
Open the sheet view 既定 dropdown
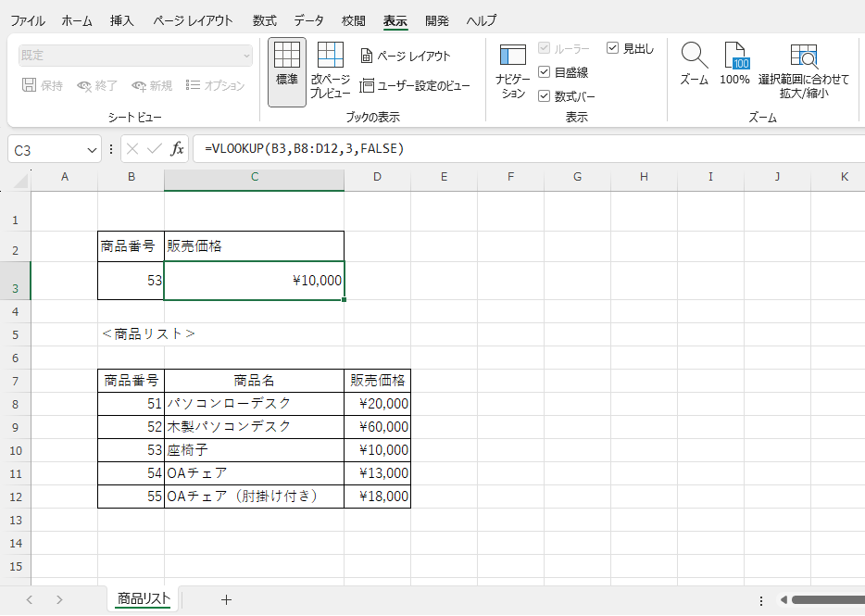pyautogui.click(x=135, y=56)
